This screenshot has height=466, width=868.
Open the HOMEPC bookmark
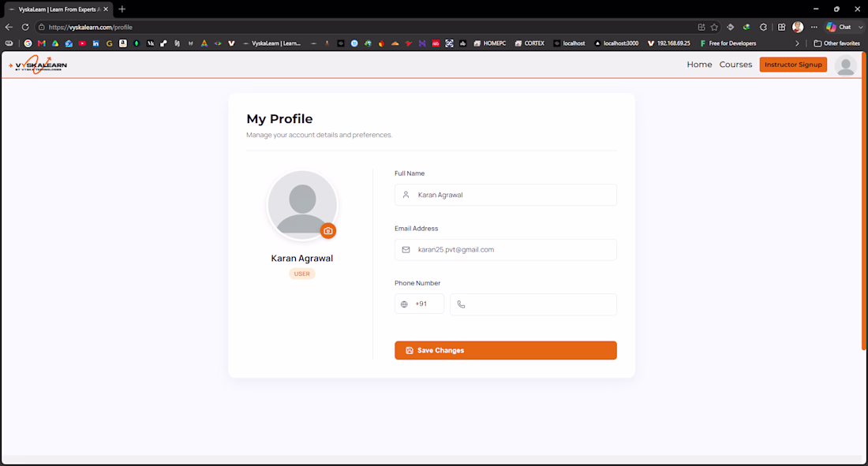click(x=490, y=43)
